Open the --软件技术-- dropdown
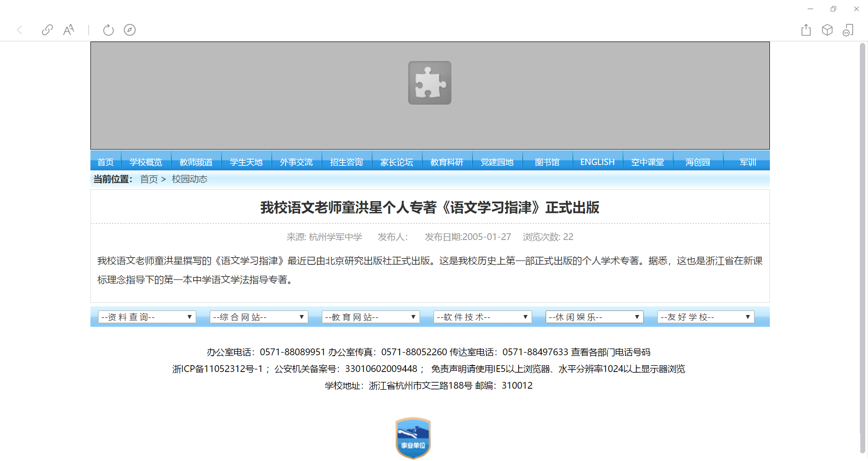This screenshot has width=868, height=461. click(483, 317)
